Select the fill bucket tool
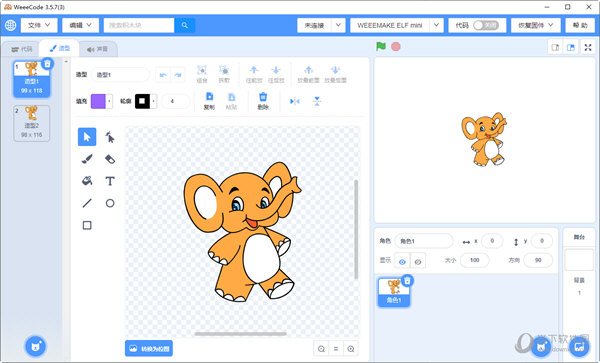Viewport: 600px width, 363px height. (x=87, y=181)
